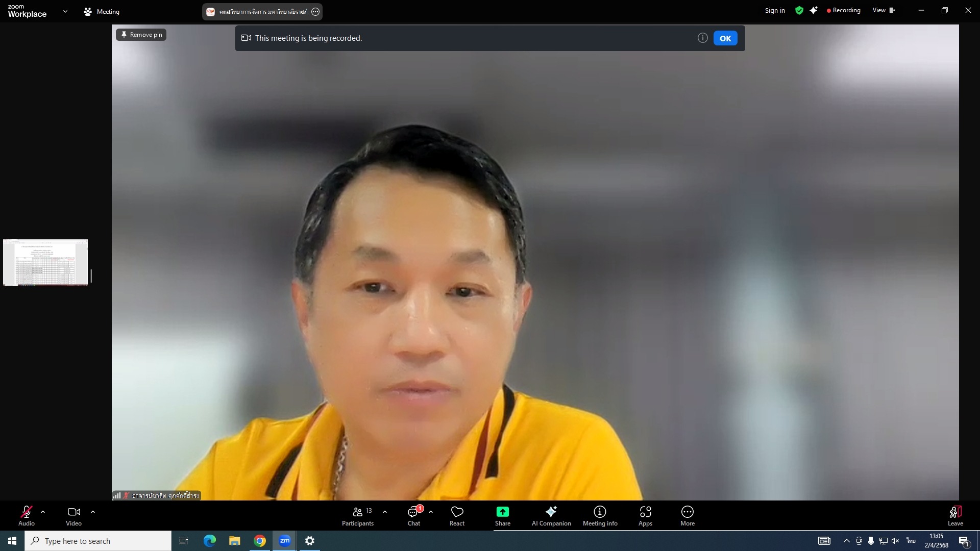Click the Sign in link
This screenshot has height=551, width=980.
tap(774, 11)
